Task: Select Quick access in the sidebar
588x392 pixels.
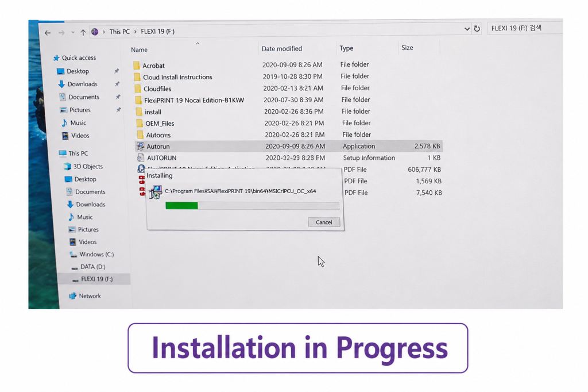Action: pyautogui.click(x=75, y=58)
